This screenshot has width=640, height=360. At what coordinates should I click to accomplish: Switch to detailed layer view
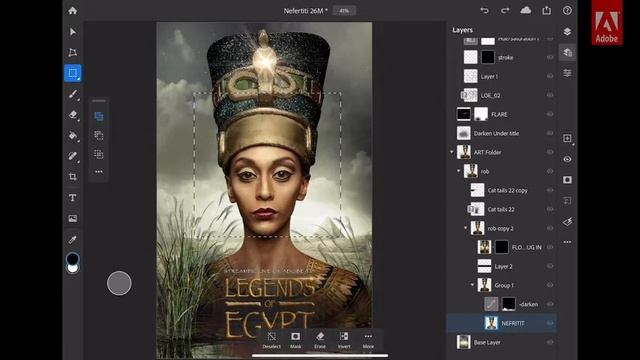[x=567, y=53]
